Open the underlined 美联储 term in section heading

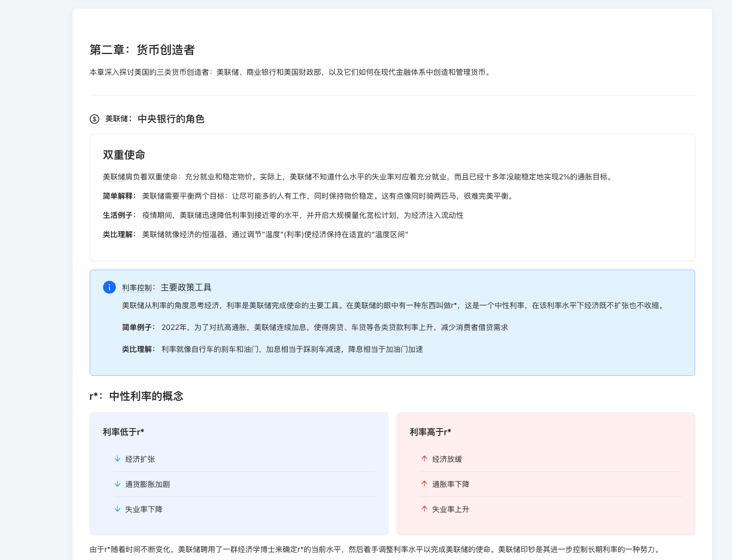116,119
